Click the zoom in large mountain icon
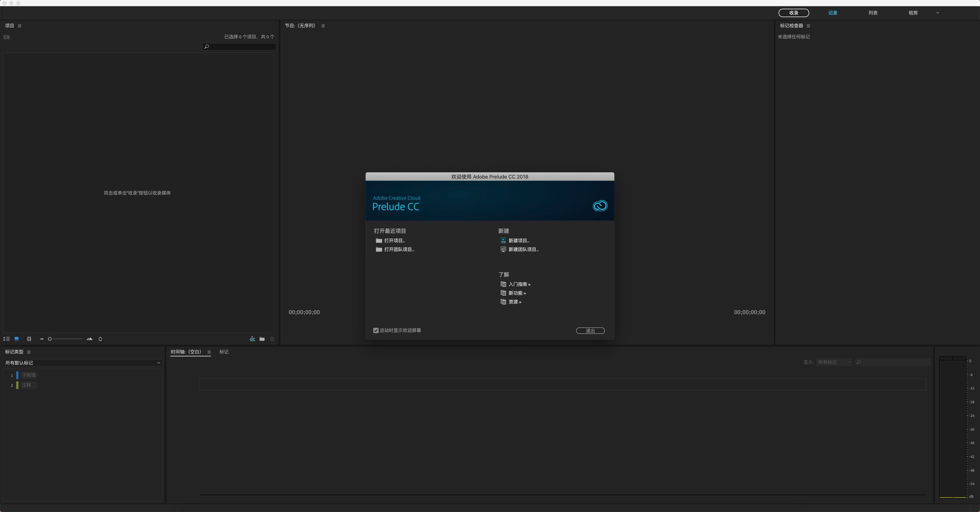Image resolution: width=980 pixels, height=512 pixels. [90, 339]
